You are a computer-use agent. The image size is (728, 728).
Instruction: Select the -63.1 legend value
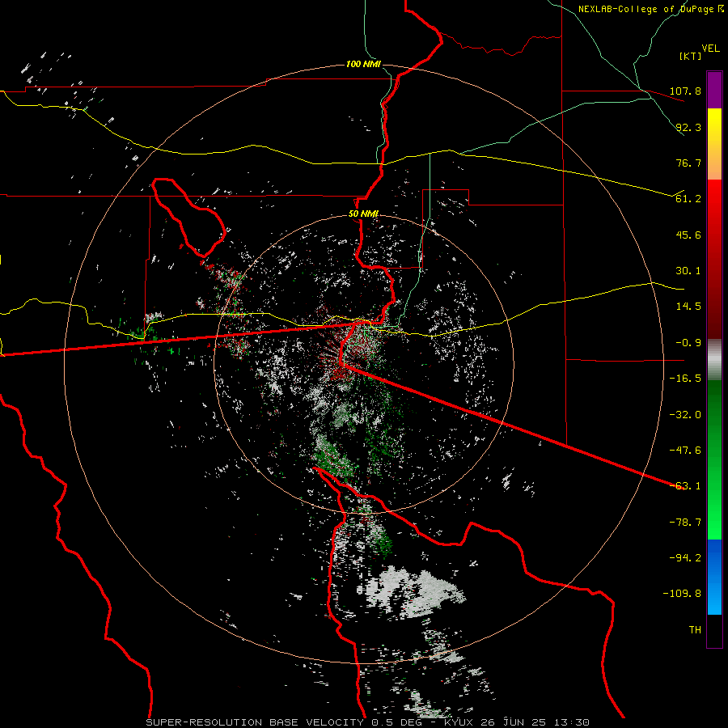point(686,486)
